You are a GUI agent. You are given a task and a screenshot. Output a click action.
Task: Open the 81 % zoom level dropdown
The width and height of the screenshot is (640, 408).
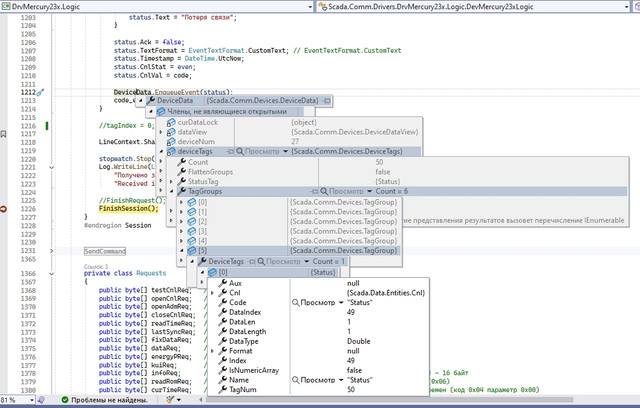pos(32,400)
